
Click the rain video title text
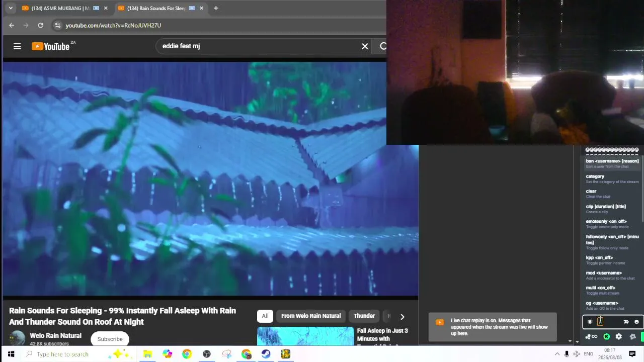point(122,316)
